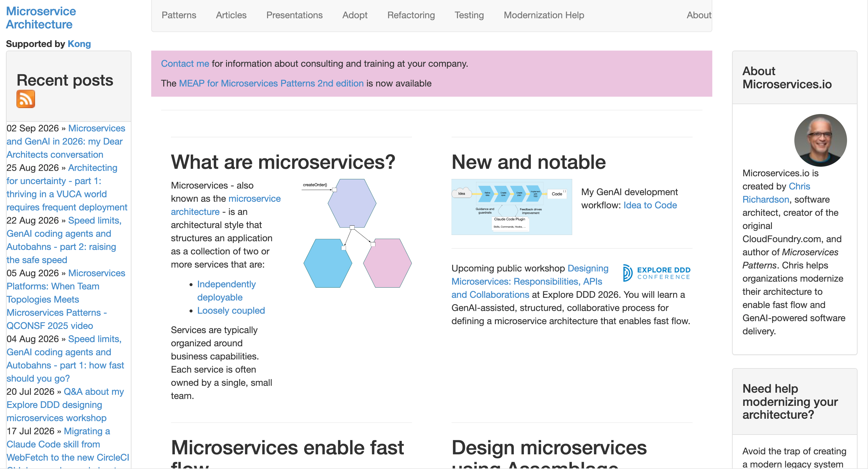Click the New and notable heading
The width and height of the screenshot is (868, 469).
528,162
